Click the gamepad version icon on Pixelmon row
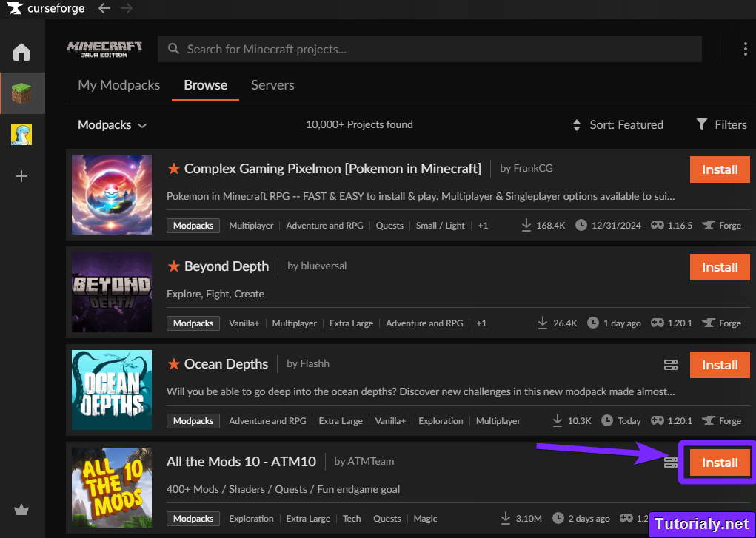This screenshot has height=538, width=756. [x=658, y=225]
